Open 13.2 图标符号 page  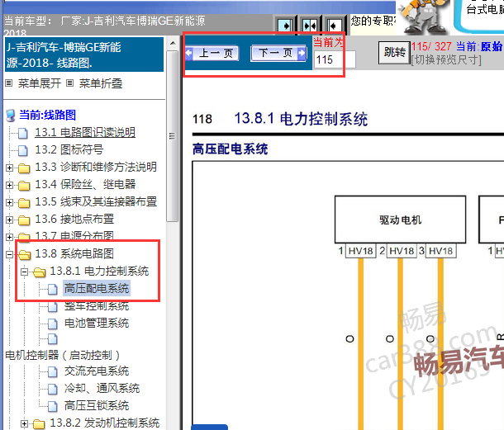point(69,149)
